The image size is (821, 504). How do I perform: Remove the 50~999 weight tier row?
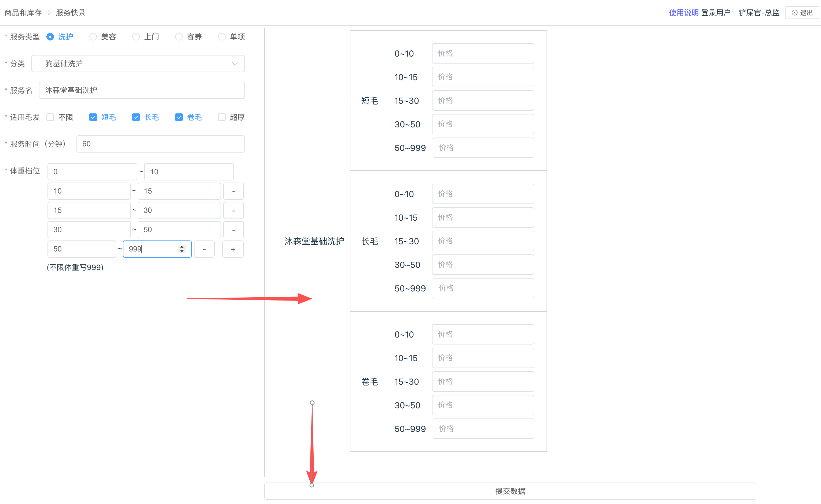[204, 249]
